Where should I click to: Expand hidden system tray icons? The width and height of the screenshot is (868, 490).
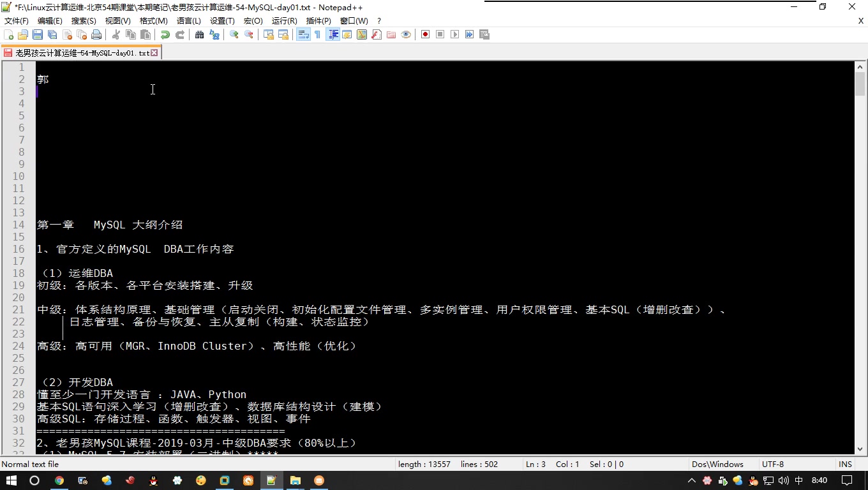click(691, 481)
